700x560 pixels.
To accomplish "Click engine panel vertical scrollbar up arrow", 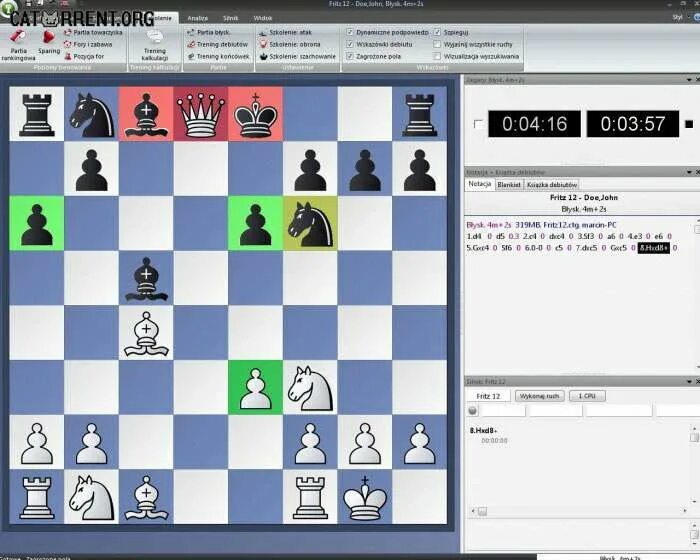I will [x=693, y=428].
